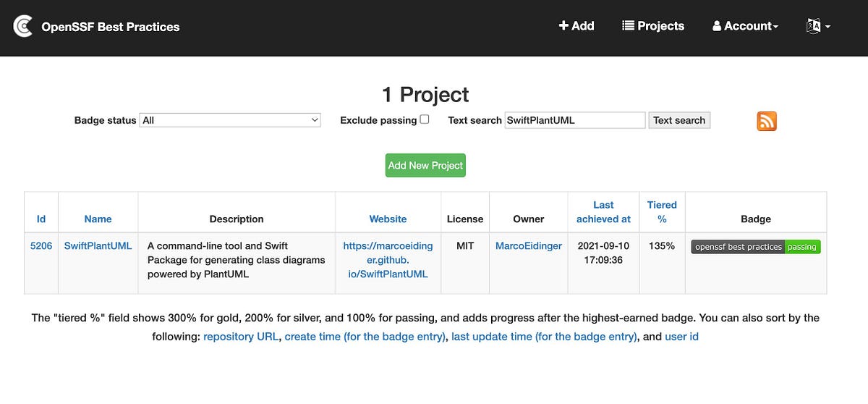The height and width of the screenshot is (404, 868).
Task: Focus the Text search input field
Action: click(574, 120)
